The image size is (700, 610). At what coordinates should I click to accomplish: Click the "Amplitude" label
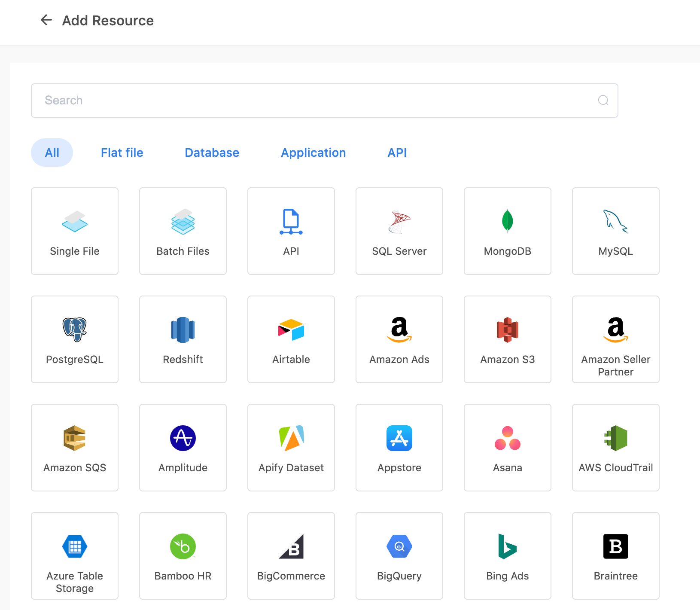183,468
